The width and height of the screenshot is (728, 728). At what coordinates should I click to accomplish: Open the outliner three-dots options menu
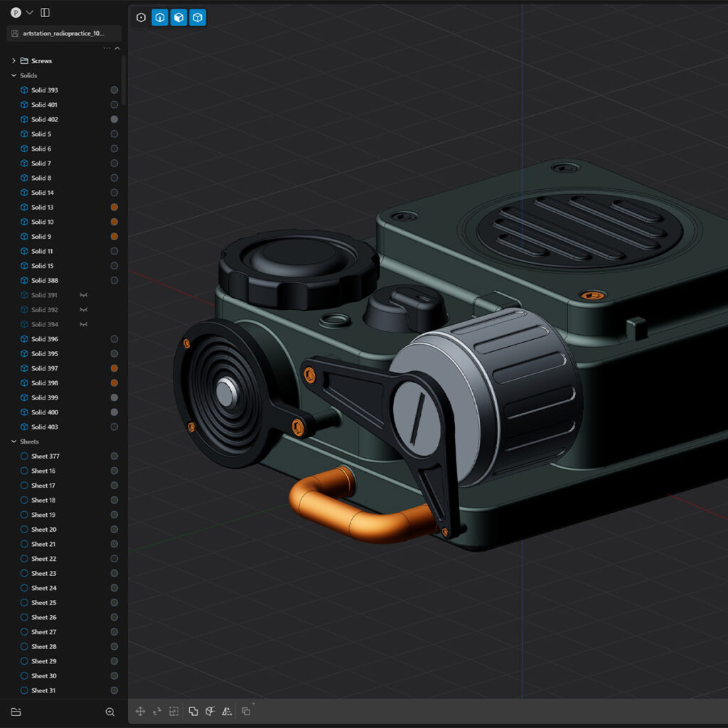[x=107, y=48]
